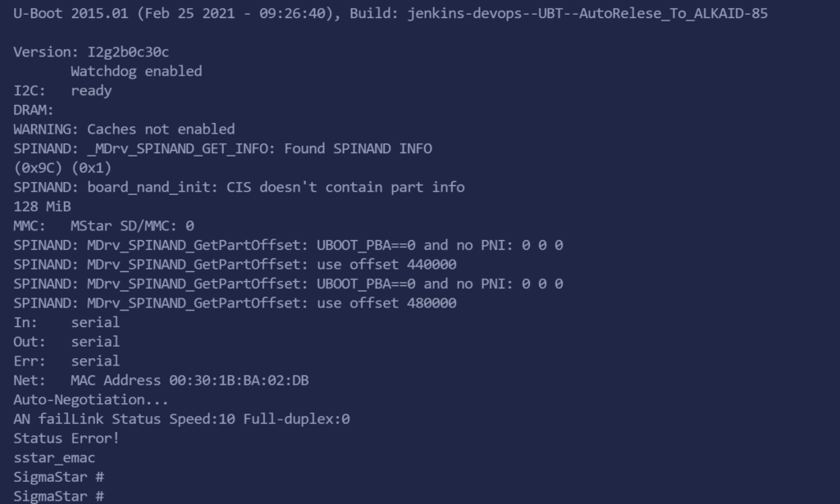
Task: Click the U-Boot 2015.01 header line
Action: pyautogui.click(x=390, y=13)
